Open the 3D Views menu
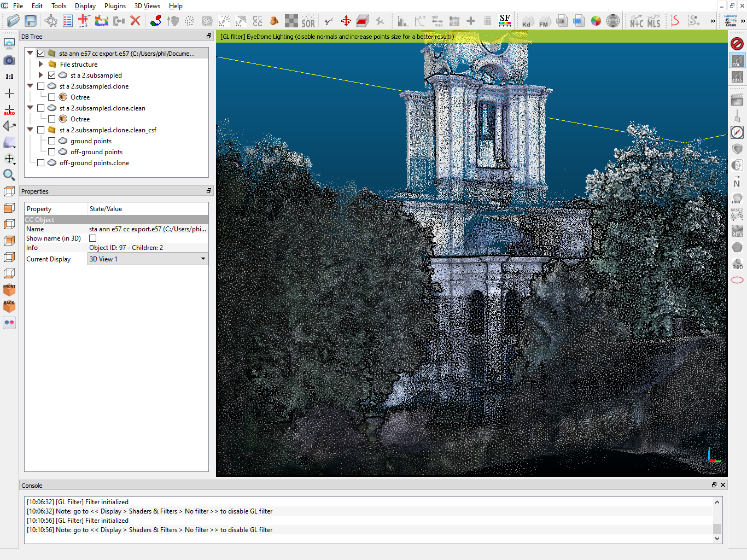 point(147,6)
